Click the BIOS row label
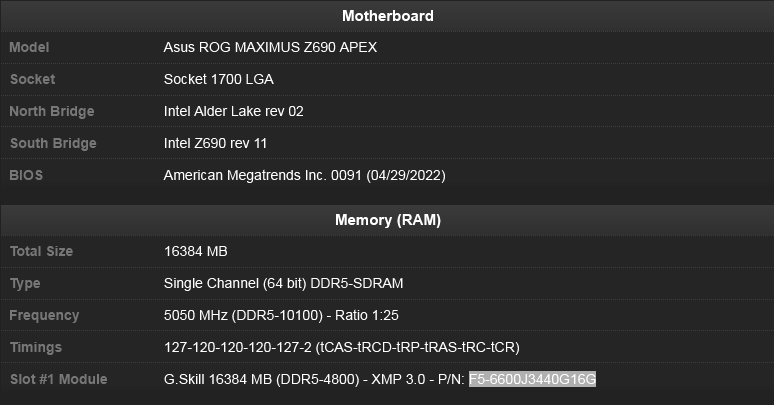 [x=26, y=175]
